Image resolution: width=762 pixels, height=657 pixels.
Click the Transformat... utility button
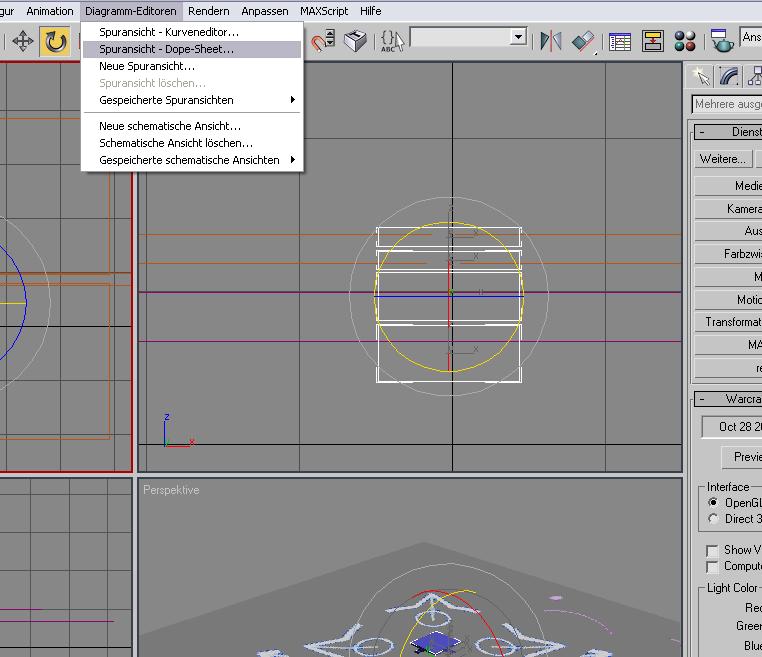[728, 322]
